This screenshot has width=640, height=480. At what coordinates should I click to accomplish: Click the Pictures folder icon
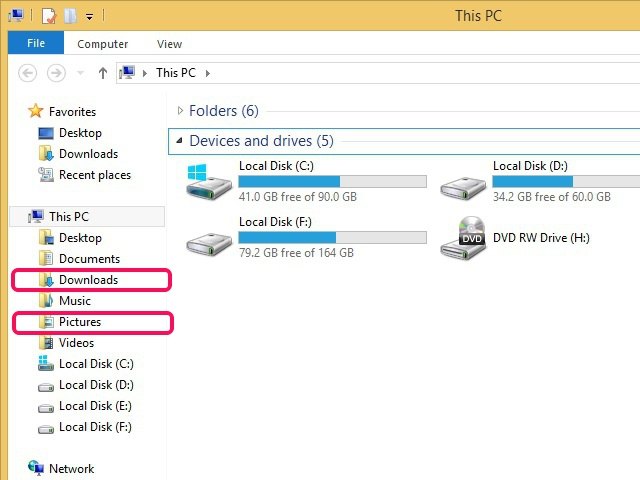[46, 322]
